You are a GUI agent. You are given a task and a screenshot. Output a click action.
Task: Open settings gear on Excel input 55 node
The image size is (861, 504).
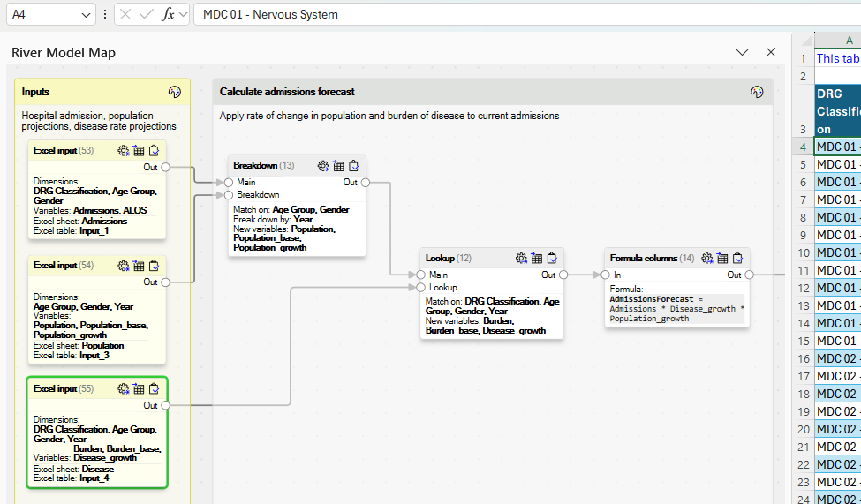[x=123, y=388]
